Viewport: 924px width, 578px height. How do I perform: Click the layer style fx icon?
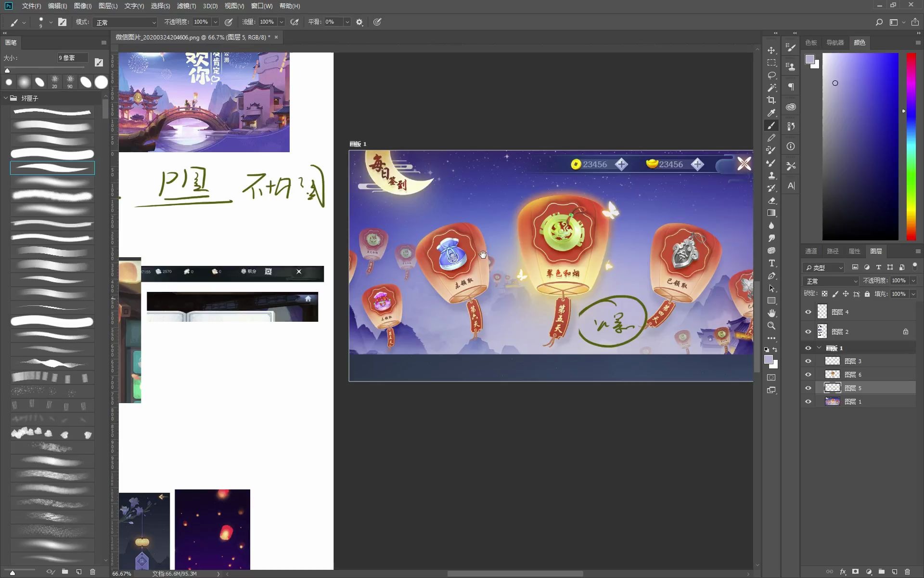tap(843, 572)
